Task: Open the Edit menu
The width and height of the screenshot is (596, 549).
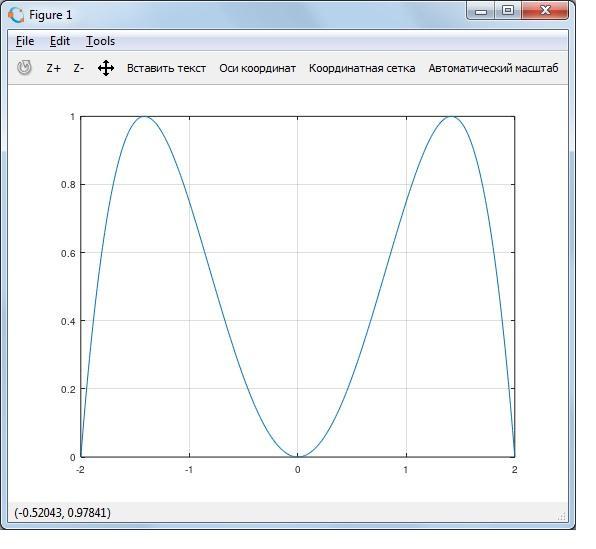Action: pos(60,41)
